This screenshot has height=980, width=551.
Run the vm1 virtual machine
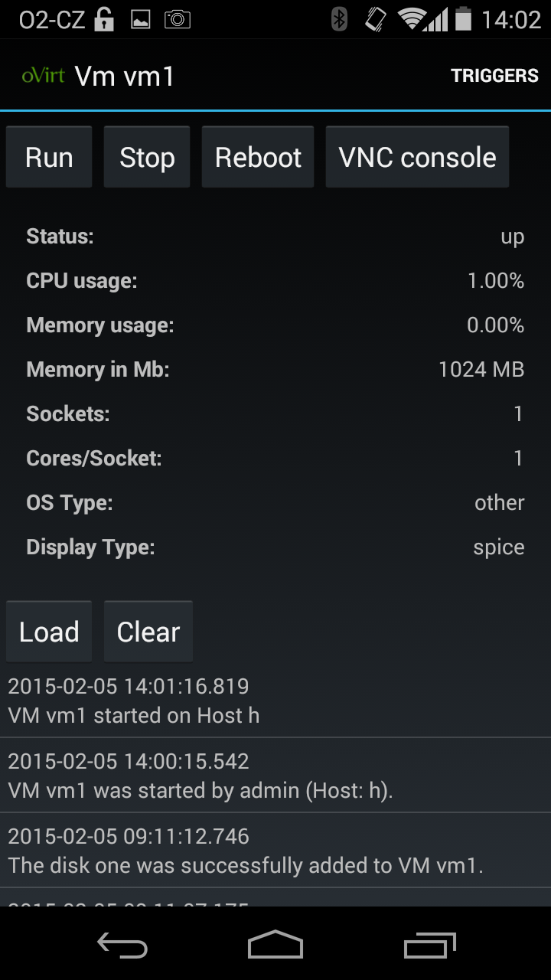[x=49, y=158]
